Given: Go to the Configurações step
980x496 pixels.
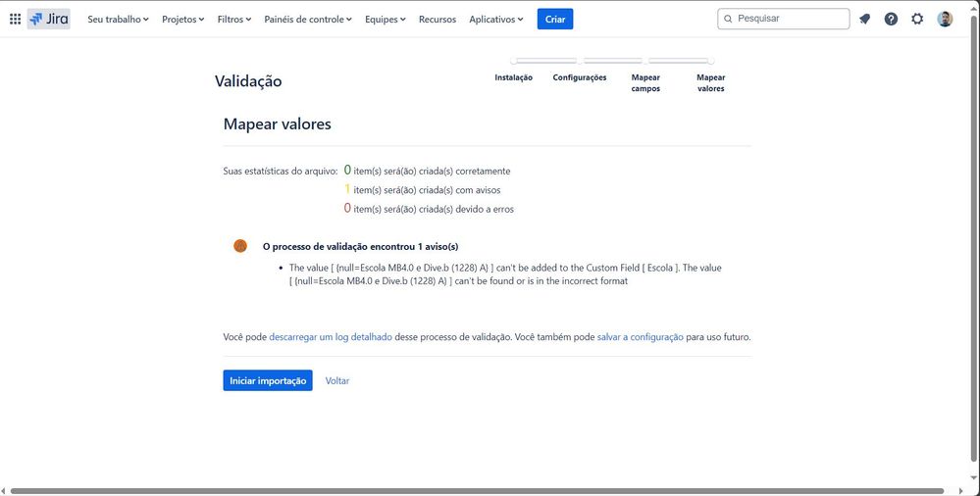Looking at the screenshot, I should 580,77.
